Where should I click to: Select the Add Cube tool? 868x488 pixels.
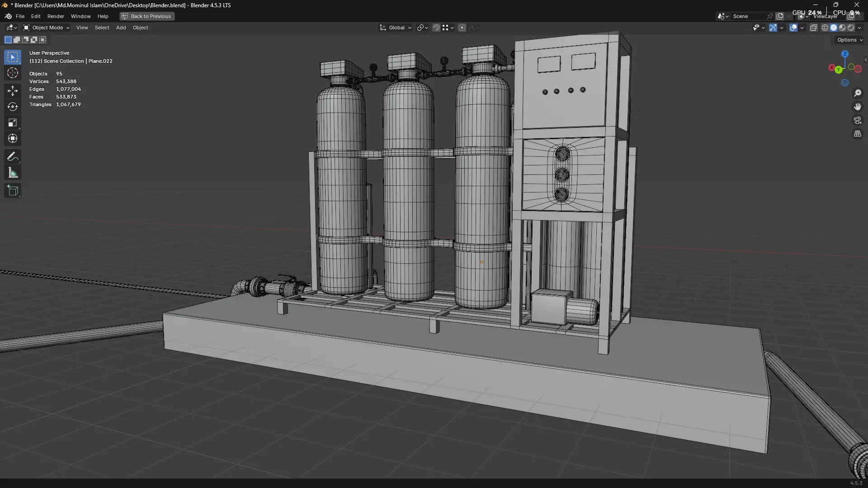pyautogui.click(x=13, y=191)
